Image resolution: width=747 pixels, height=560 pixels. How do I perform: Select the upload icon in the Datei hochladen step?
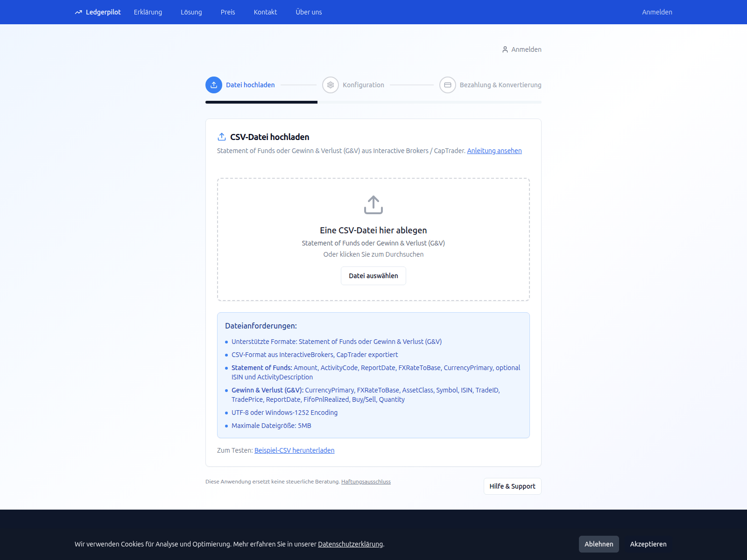213,85
